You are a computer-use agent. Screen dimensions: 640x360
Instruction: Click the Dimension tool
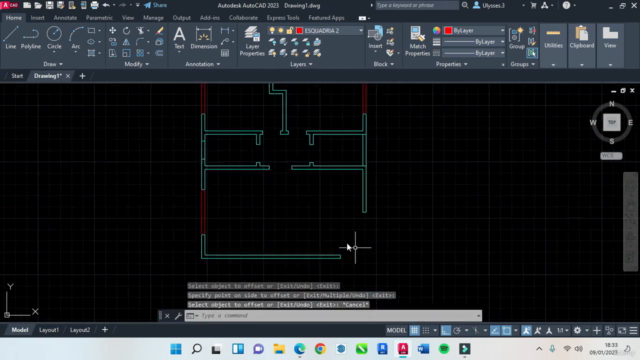click(204, 38)
